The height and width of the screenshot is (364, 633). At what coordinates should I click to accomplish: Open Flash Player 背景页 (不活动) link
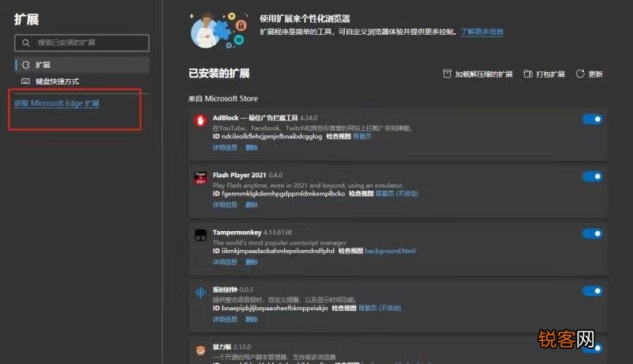click(397, 194)
